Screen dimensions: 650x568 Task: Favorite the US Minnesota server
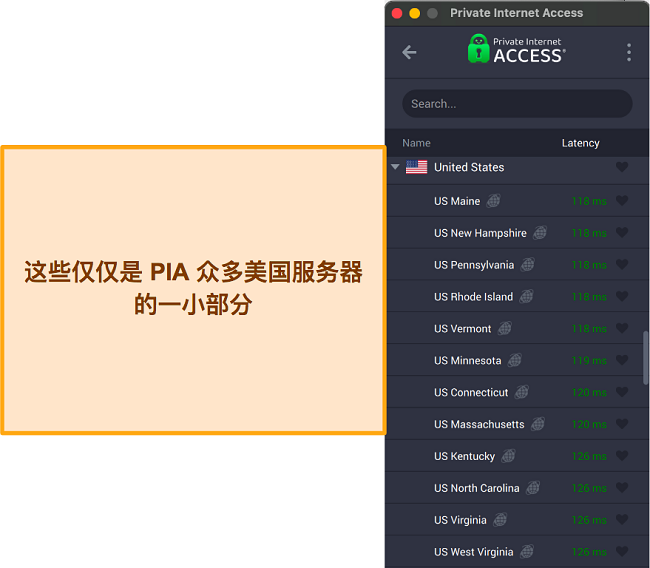tap(622, 360)
